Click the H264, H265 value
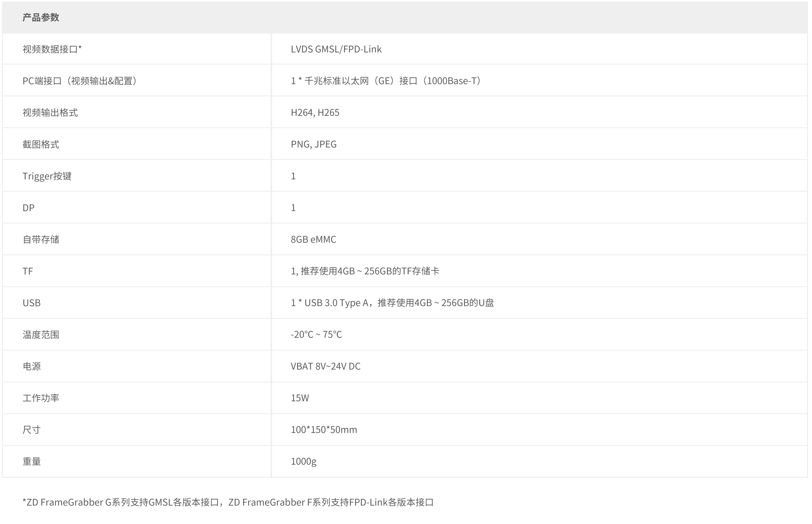The image size is (812, 524). [315, 113]
